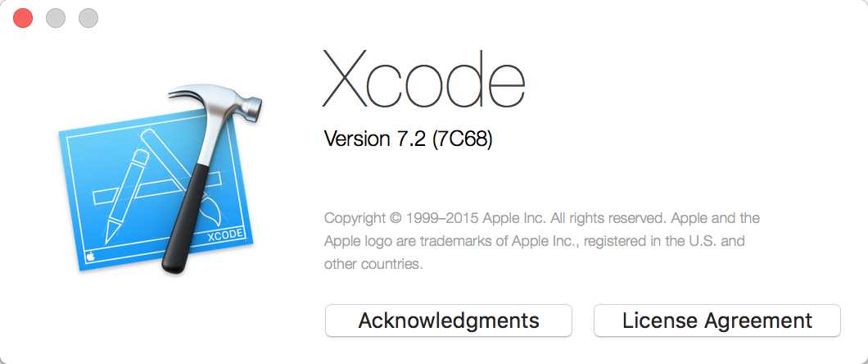Click the build number 7C68

(x=462, y=139)
